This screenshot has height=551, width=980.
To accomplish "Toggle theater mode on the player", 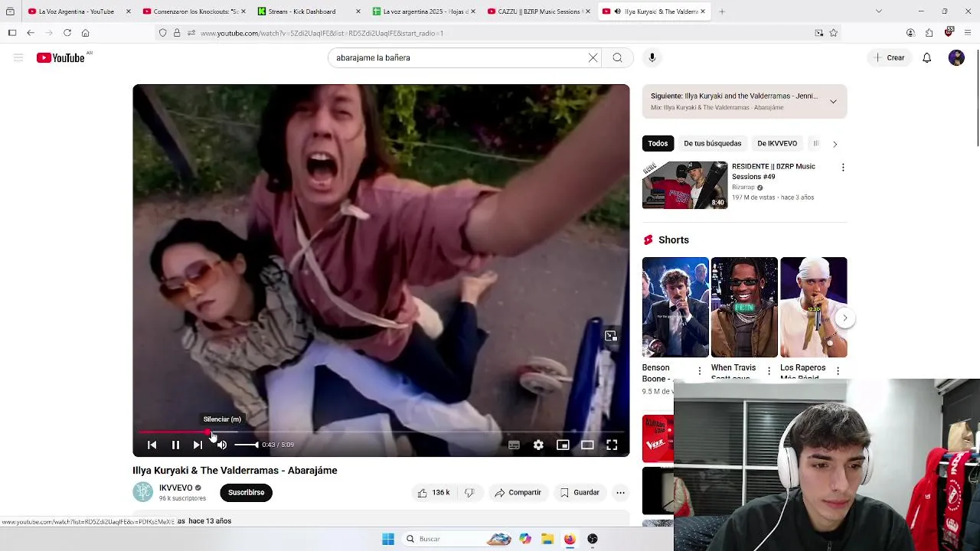I will [587, 445].
